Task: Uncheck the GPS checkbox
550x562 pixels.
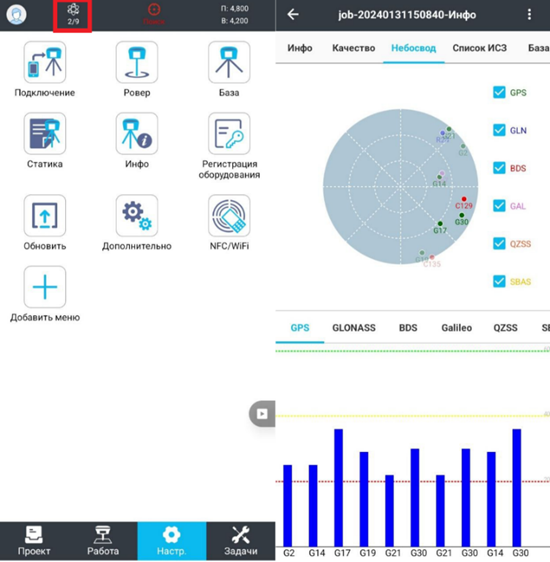Action: (499, 92)
